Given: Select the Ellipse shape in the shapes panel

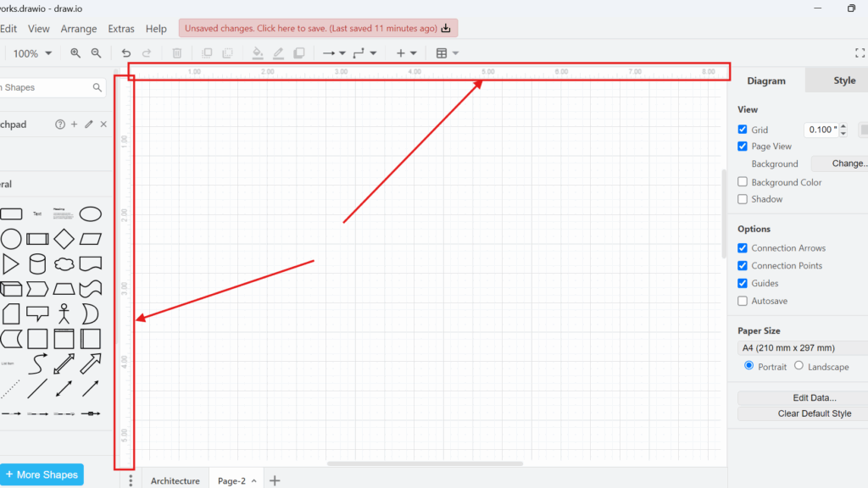Looking at the screenshot, I should pyautogui.click(x=91, y=213).
